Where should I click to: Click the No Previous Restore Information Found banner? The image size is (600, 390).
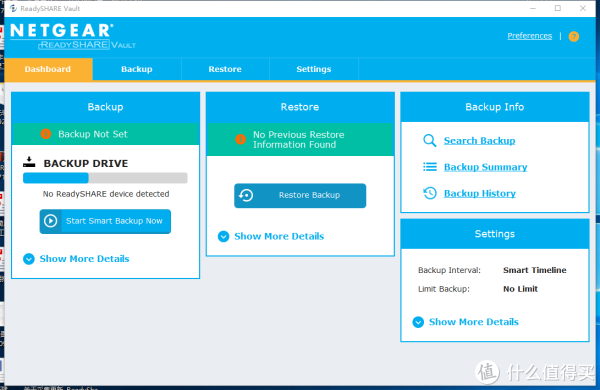click(x=300, y=139)
